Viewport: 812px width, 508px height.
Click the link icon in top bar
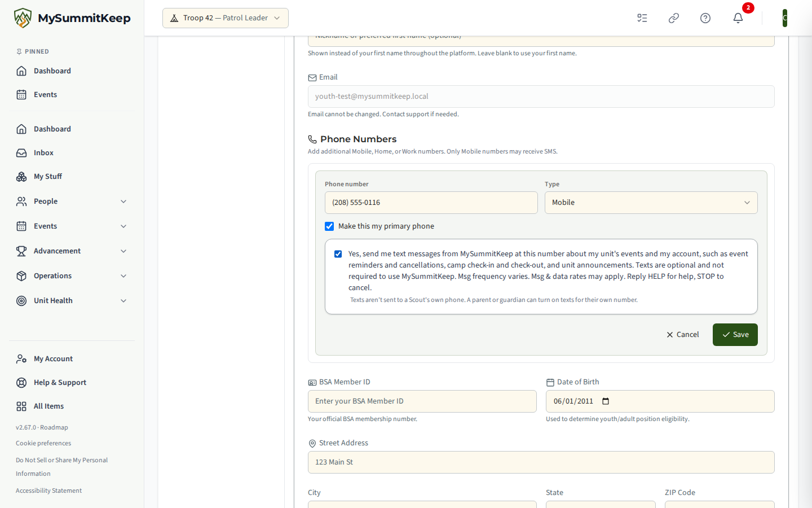[674, 18]
